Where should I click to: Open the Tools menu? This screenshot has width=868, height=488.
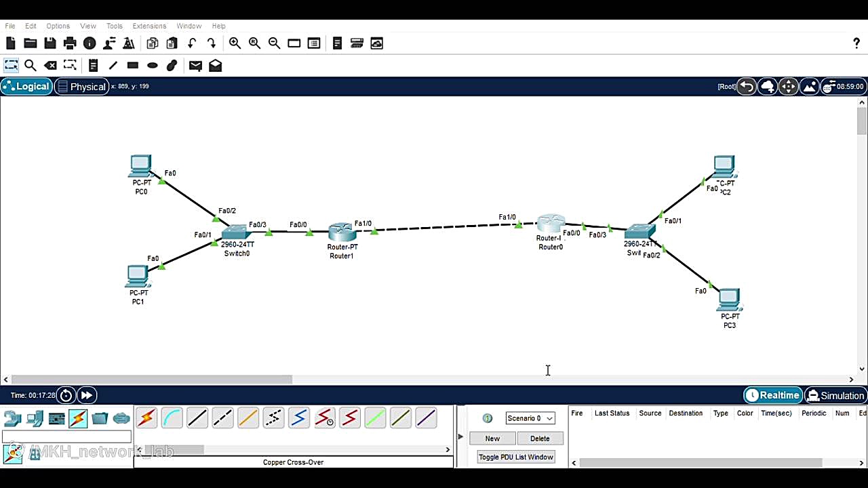coord(115,26)
